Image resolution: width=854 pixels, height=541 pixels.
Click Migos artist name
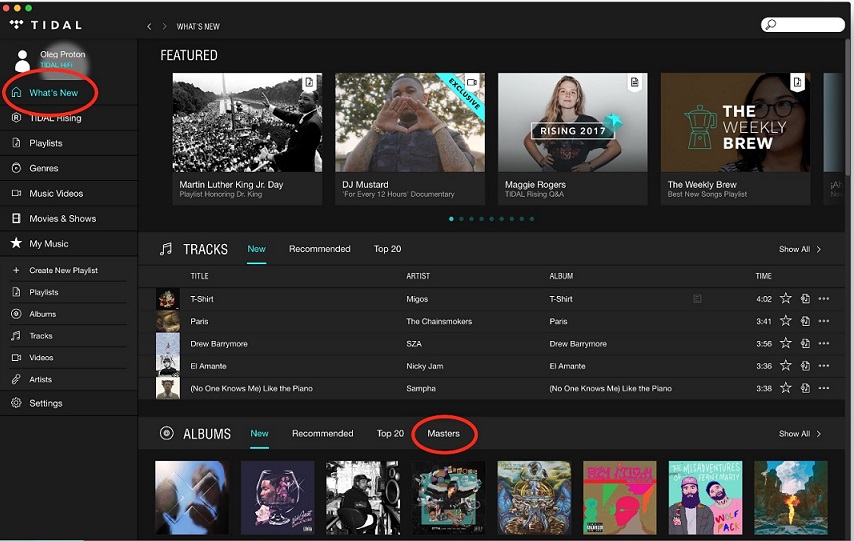pyautogui.click(x=417, y=299)
